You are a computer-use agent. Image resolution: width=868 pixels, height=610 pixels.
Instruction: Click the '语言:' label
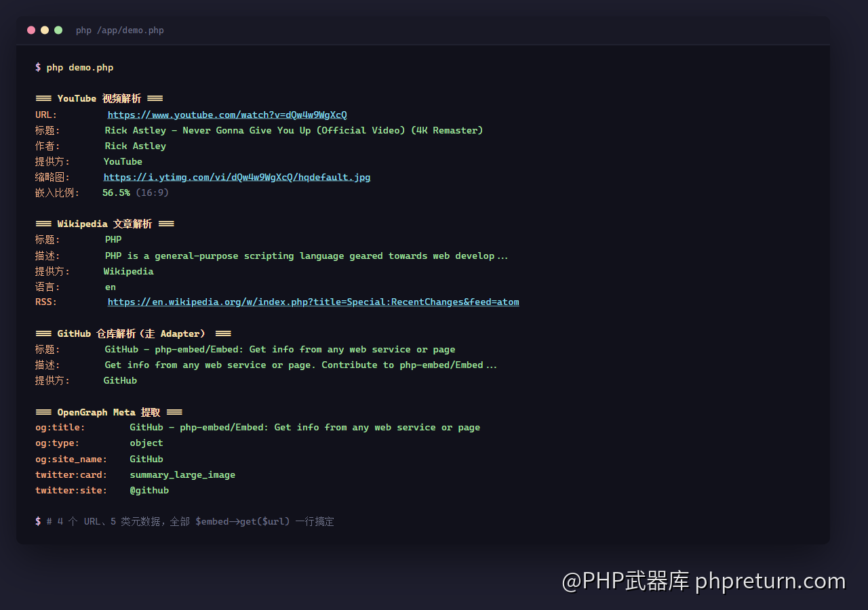click(47, 287)
